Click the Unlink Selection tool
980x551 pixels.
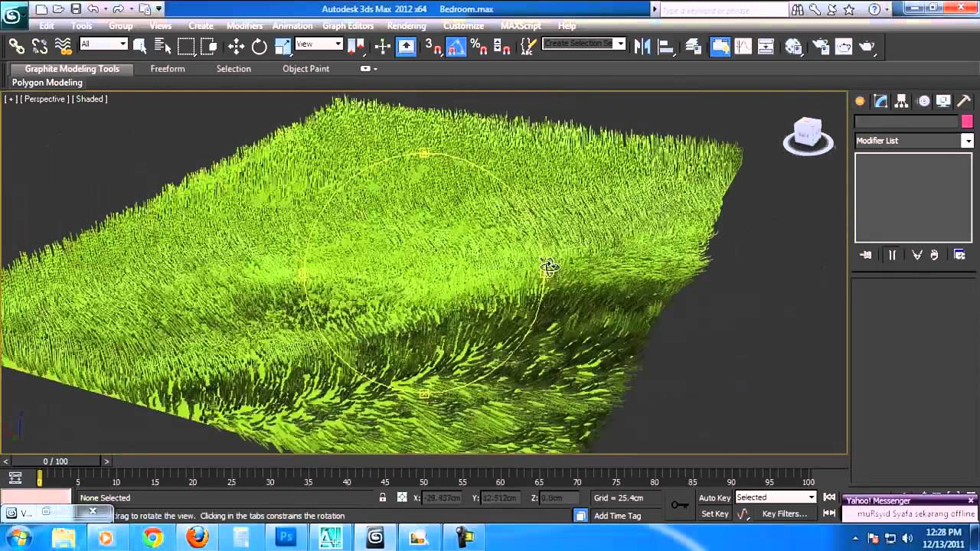[x=40, y=47]
